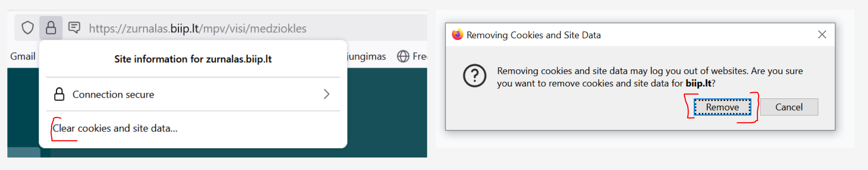Click the Site information heading

[x=193, y=59]
